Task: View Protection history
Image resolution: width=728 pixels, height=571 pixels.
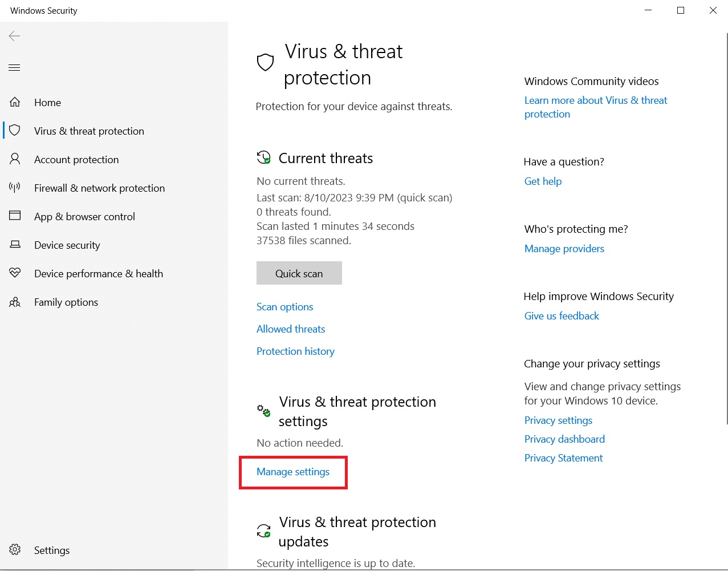Action: click(x=295, y=351)
